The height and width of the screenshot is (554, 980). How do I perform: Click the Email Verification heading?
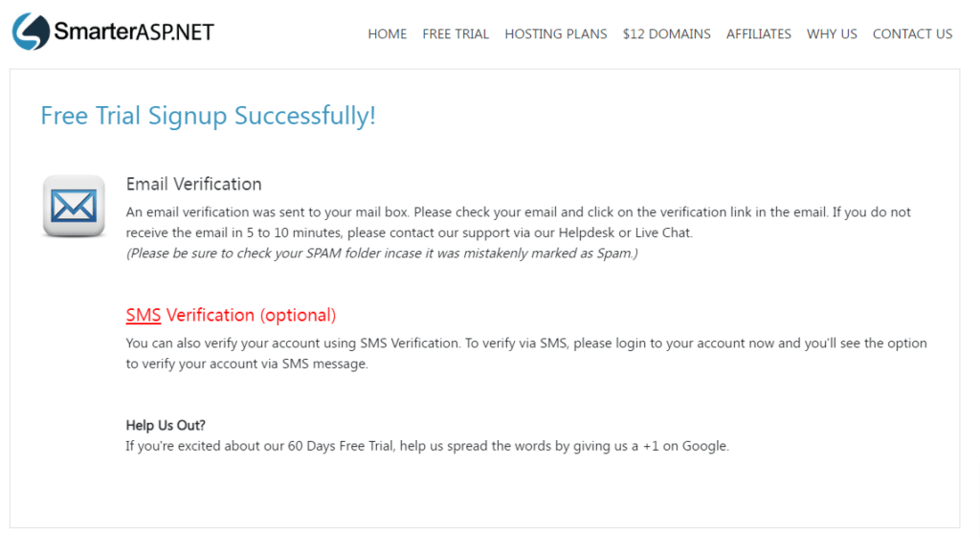193,184
